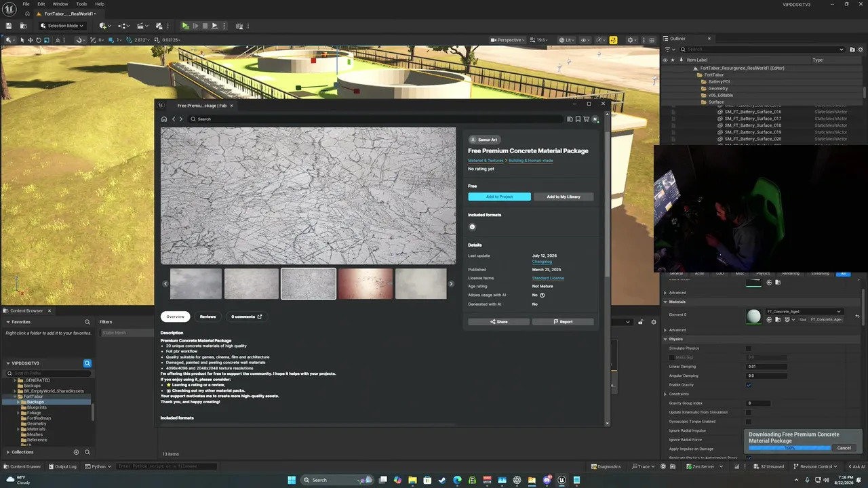Add a new collection with plus icon
The width and height of the screenshot is (868, 488).
pyautogui.click(x=76, y=452)
